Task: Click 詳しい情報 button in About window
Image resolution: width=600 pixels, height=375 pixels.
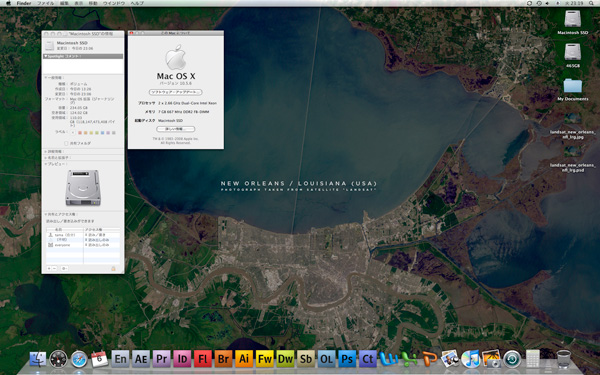Action: coord(176,129)
